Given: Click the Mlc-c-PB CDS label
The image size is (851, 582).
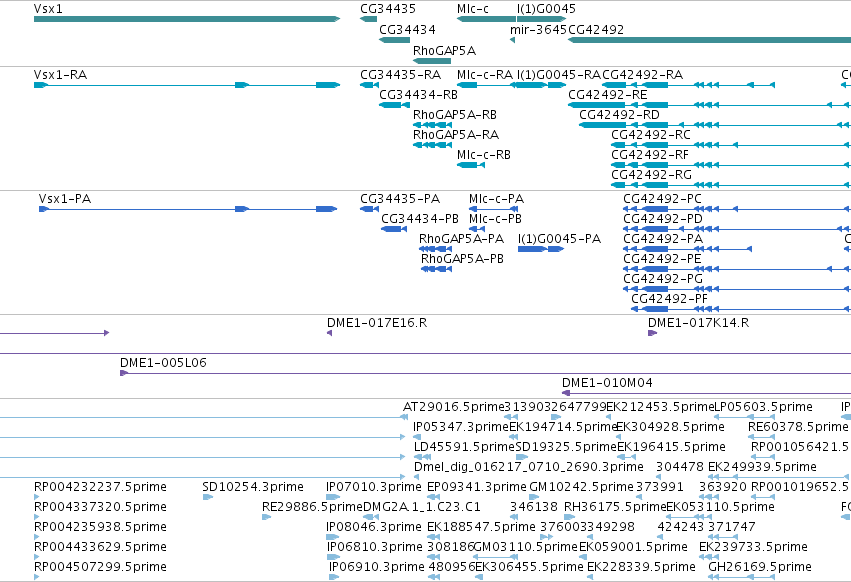Looking at the screenshot, I should [496, 219].
